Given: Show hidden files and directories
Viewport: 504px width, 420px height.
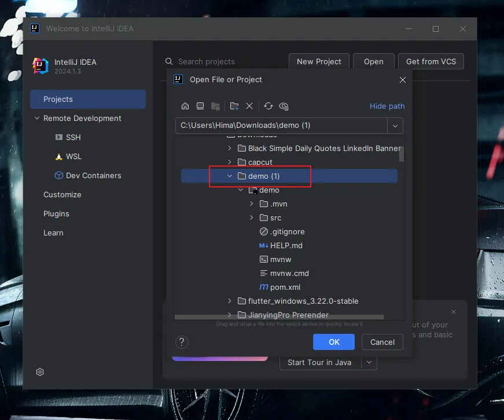Looking at the screenshot, I should (x=284, y=106).
